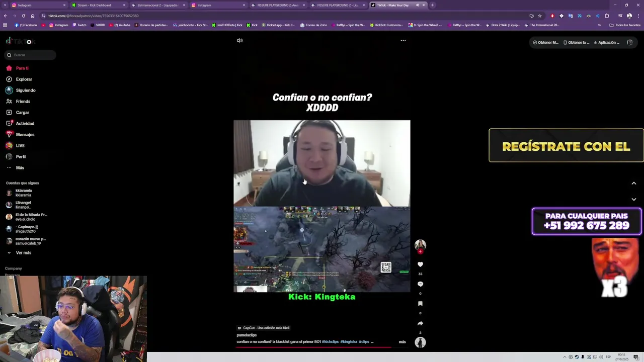Screen dimensions: 644x362
Task: Open the LIVE section
Action: point(15,145)
